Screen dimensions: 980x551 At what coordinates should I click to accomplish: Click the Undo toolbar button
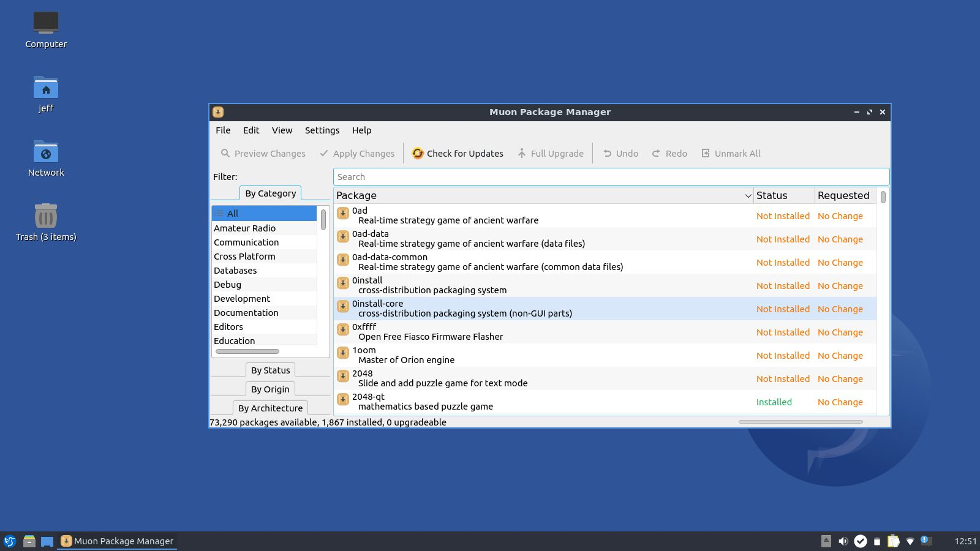621,154
